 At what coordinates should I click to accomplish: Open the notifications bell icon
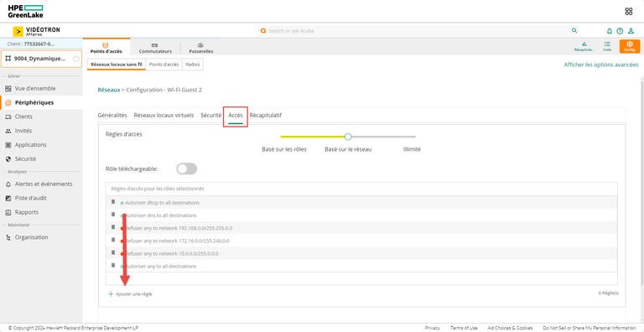click(x=610, y=31)
